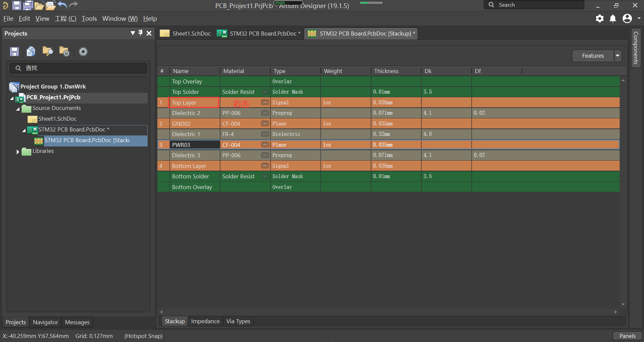This screenshot has height=342, width=644.
Task: Switch to STM32 PCB Board.PcbDoc tab
Action: click(x=259, y=34)
